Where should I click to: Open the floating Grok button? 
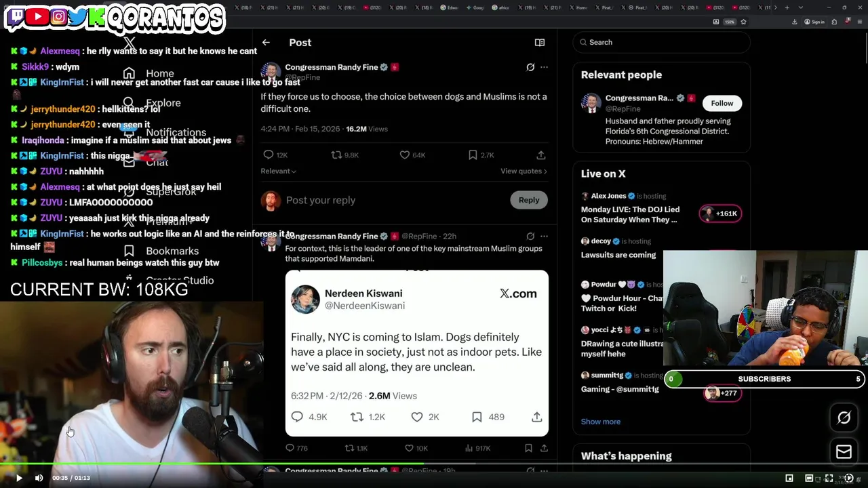click(844, 418)
